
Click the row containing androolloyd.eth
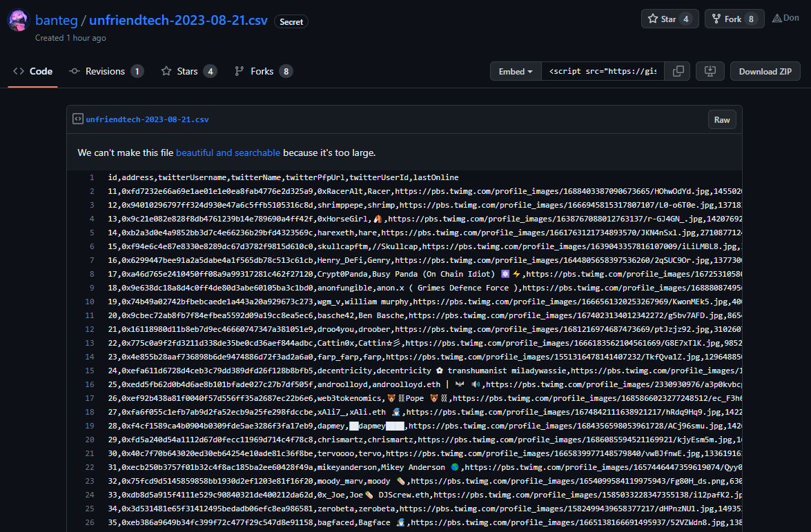(424, 384)
